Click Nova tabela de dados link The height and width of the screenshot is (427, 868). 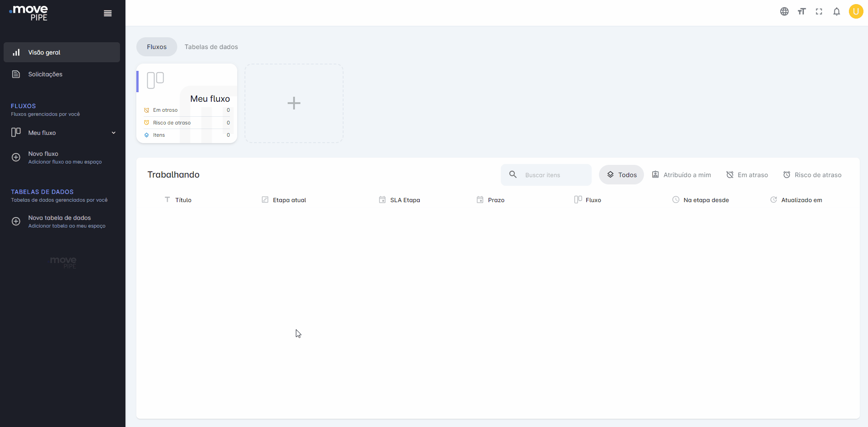60,218
